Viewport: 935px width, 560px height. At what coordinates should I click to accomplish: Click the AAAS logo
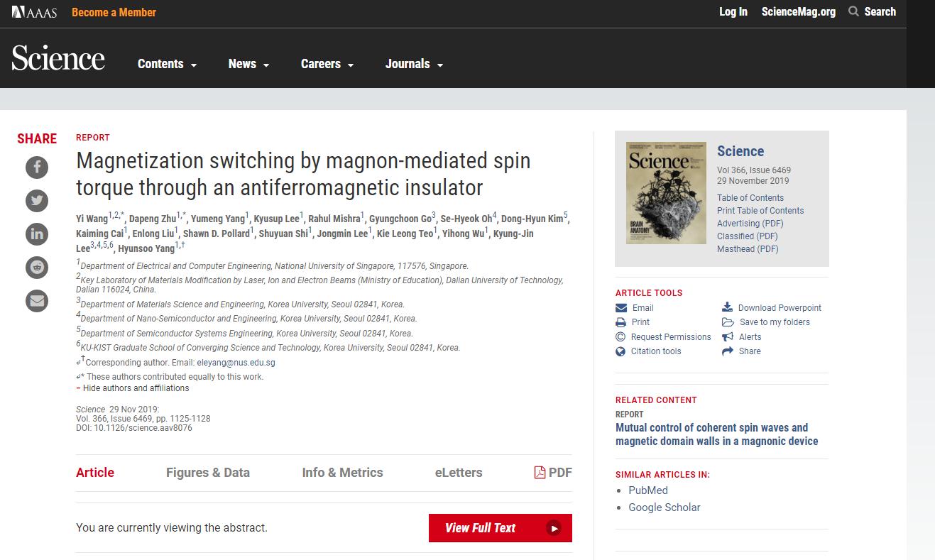coord(34,12)
